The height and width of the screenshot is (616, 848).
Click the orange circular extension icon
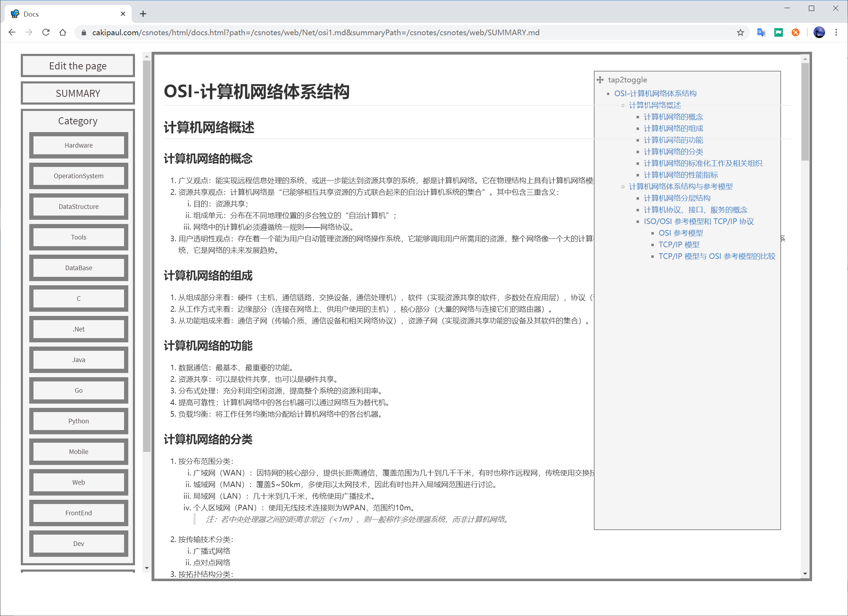[x=795, y=32]
